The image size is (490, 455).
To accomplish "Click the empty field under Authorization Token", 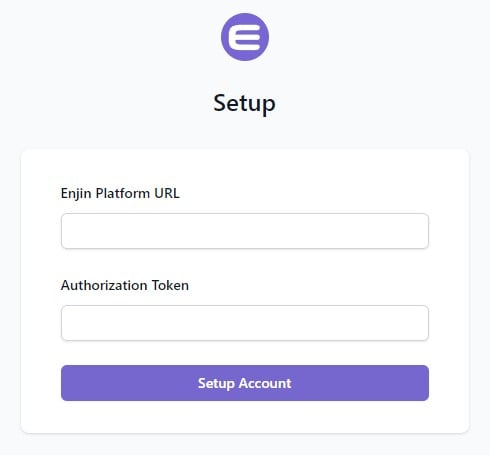I will pos(245,323).
